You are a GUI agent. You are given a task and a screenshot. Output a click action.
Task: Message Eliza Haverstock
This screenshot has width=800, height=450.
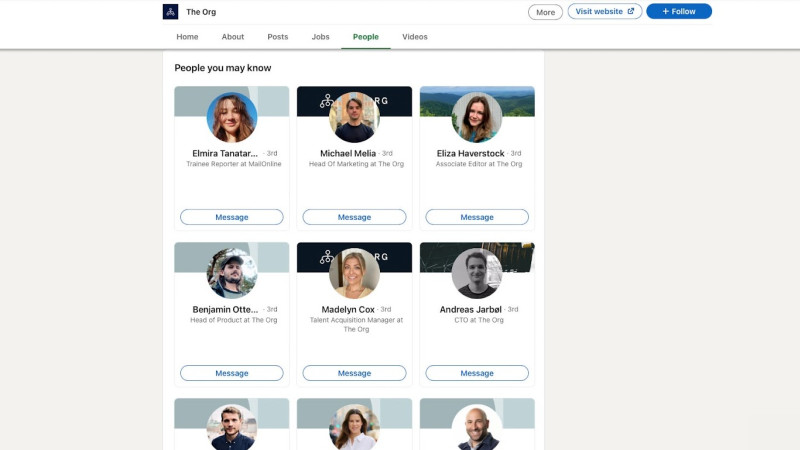tap(477, 217)
